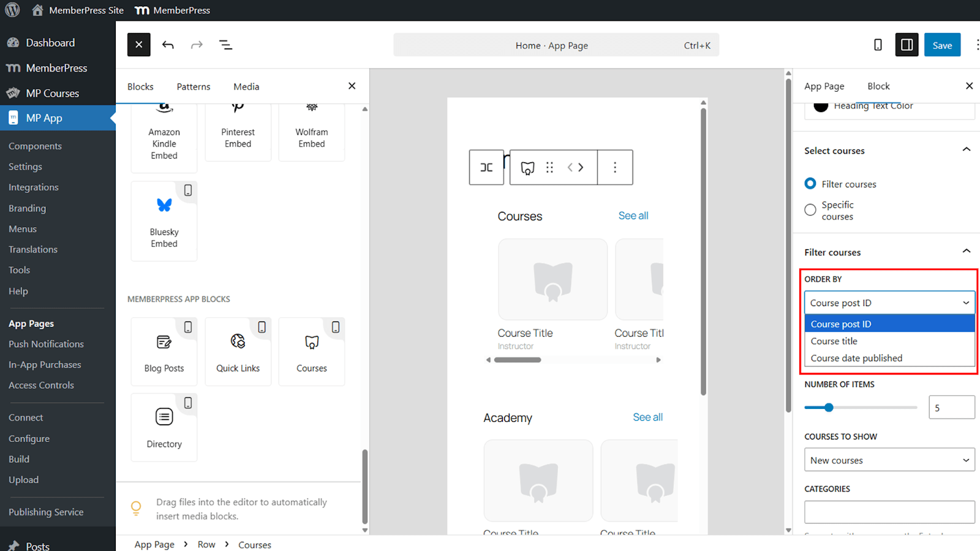Select the Filter courses radio option

[810, 184]
